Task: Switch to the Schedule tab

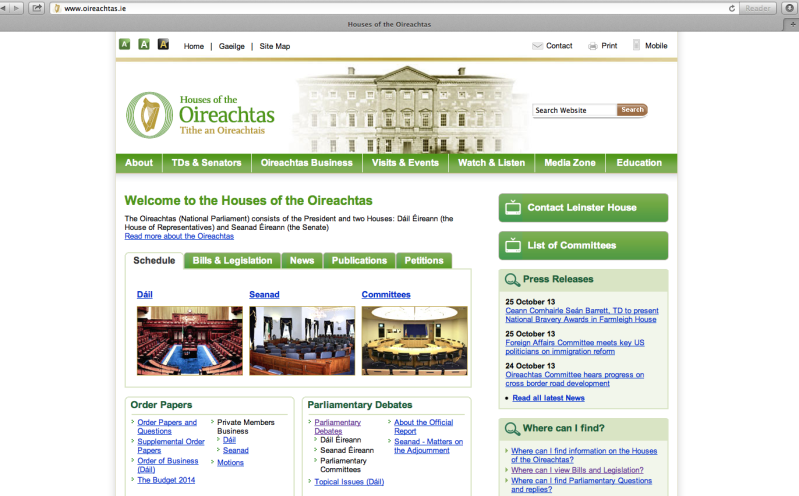Action: pos(154,260)
